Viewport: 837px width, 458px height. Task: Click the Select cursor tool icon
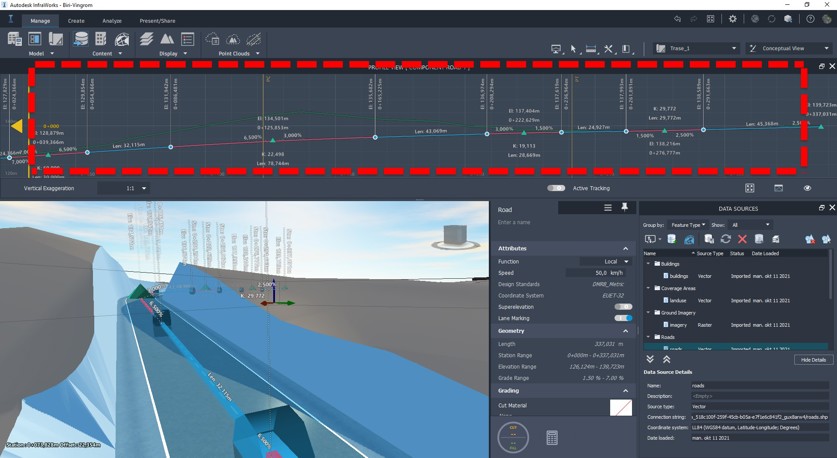click(x=573, y=49)
